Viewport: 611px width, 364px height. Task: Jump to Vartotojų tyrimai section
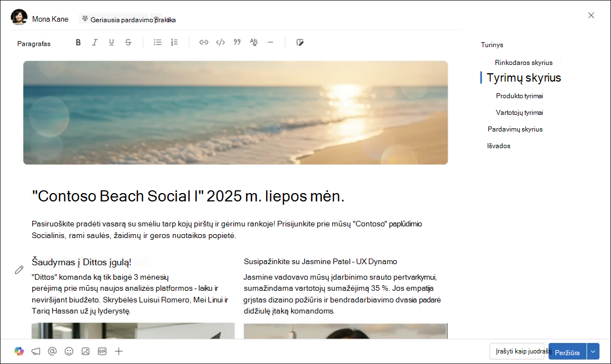tap(519, 113)
